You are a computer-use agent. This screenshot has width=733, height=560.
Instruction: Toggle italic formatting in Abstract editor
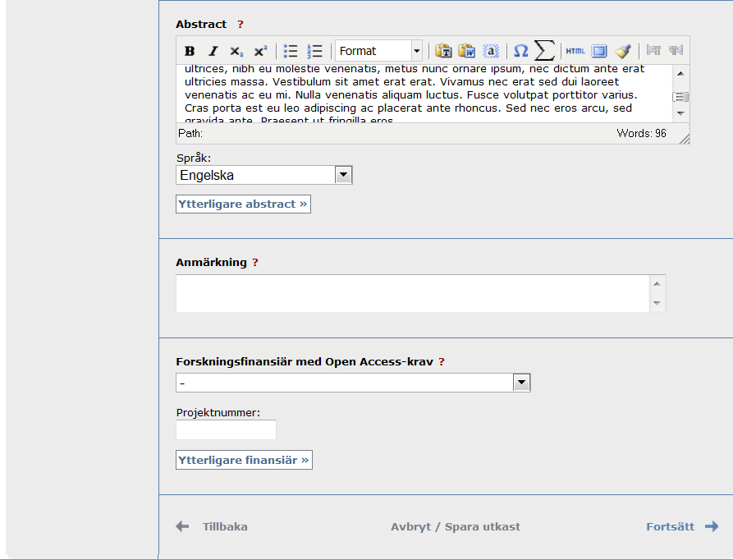tap(213, 51)
